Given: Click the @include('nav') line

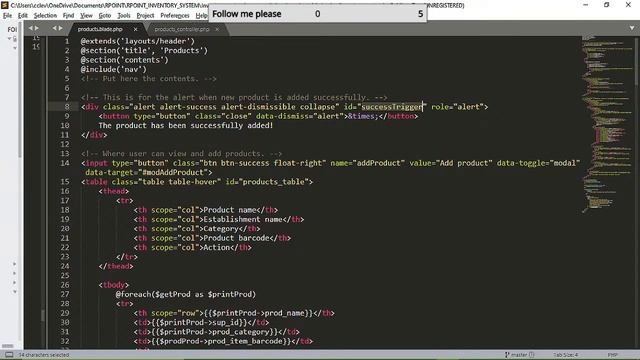Looking at the screenshot, I should (113, 69).
